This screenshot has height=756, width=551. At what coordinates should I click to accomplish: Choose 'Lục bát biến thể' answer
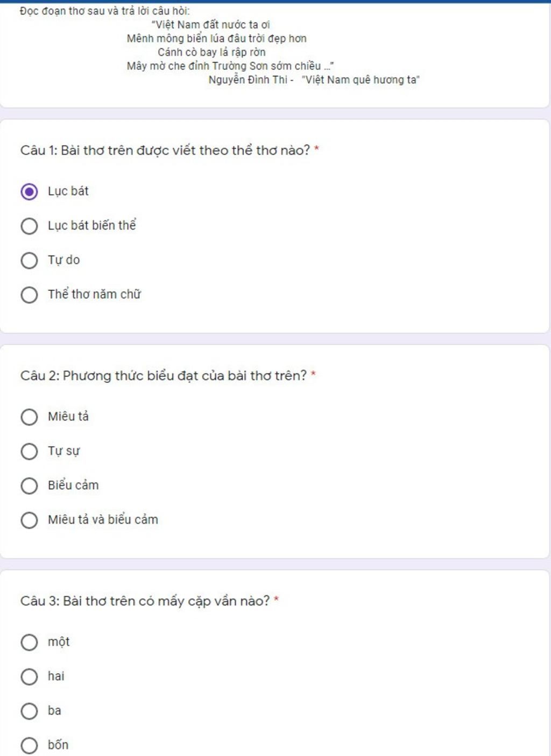pos(29,226)
